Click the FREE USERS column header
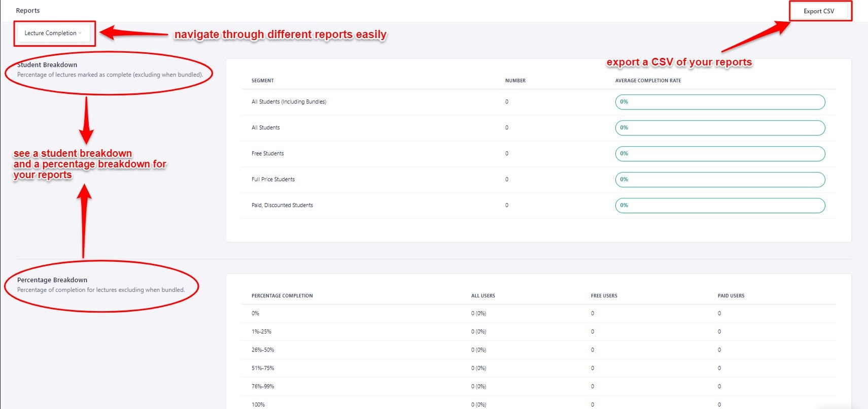 (604, 296)
